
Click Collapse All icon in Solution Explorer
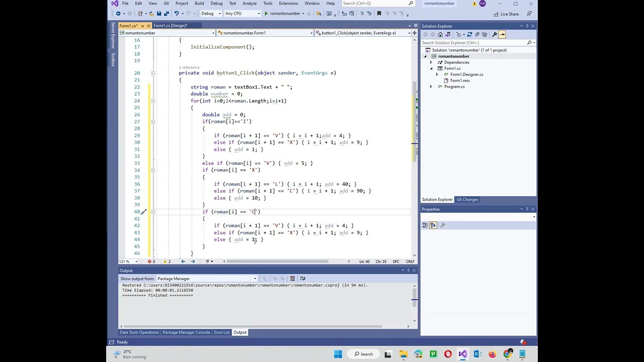click(x=477, y=34)
